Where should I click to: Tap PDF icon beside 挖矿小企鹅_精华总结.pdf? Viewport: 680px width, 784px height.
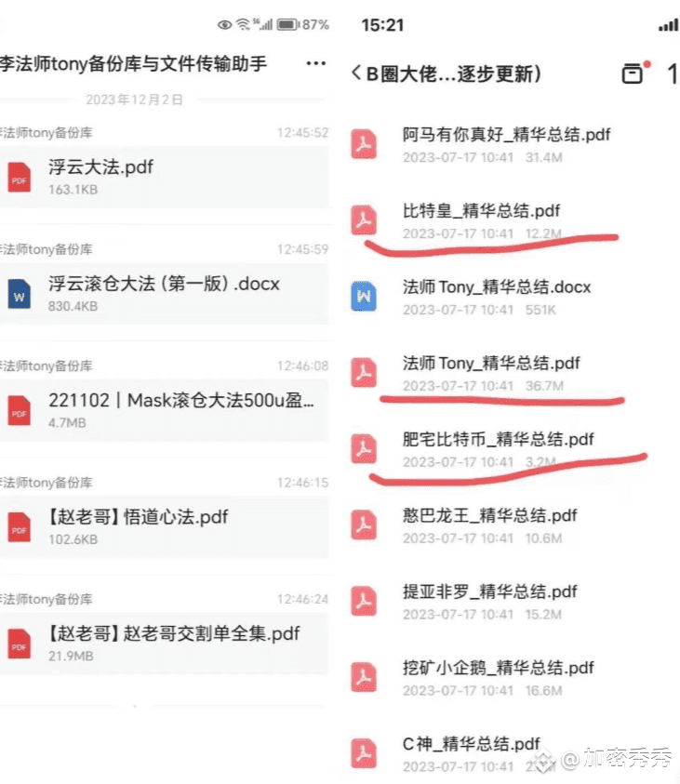point(364,677)
